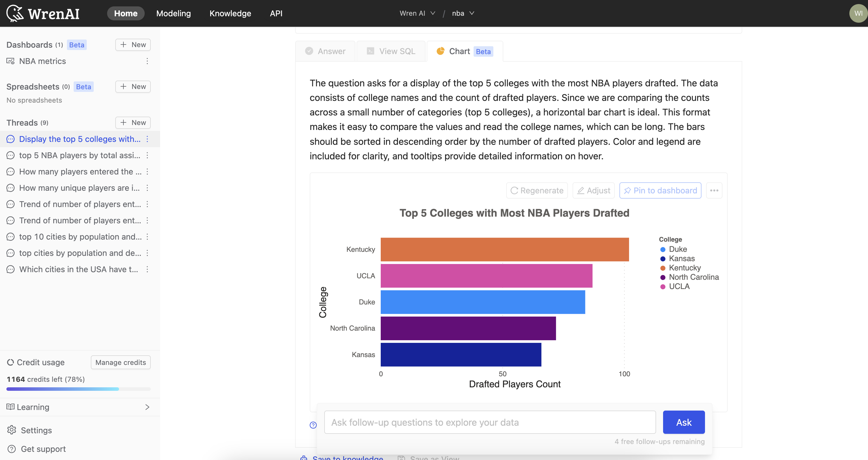This screenshot has width=868, height=460.
Task: Click the Adjust chart button
Action: click(594, 190)
